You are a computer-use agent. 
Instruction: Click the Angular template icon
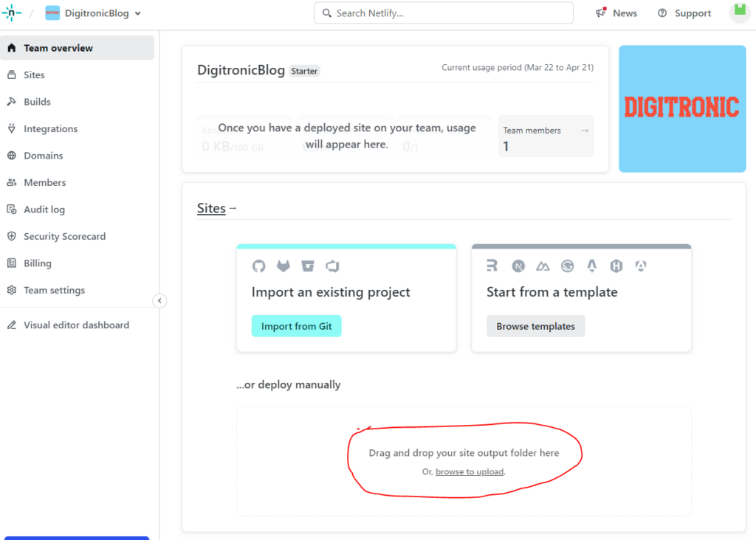[641, 266]
